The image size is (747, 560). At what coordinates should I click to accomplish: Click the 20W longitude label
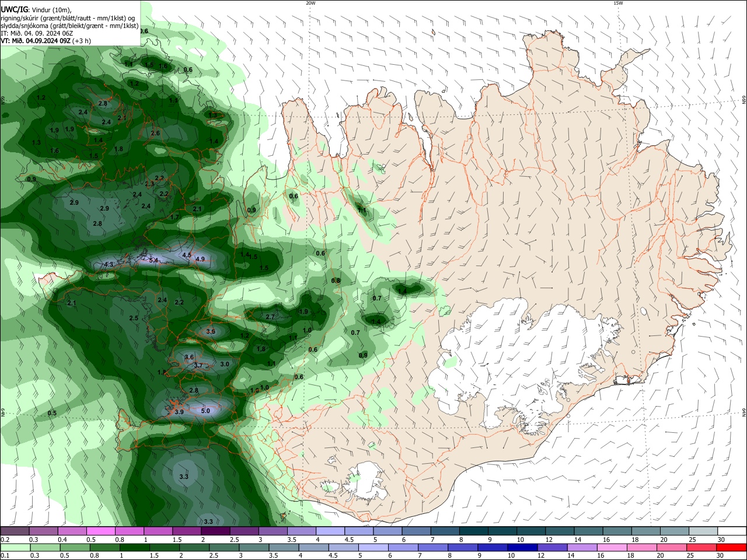(310, 3)
